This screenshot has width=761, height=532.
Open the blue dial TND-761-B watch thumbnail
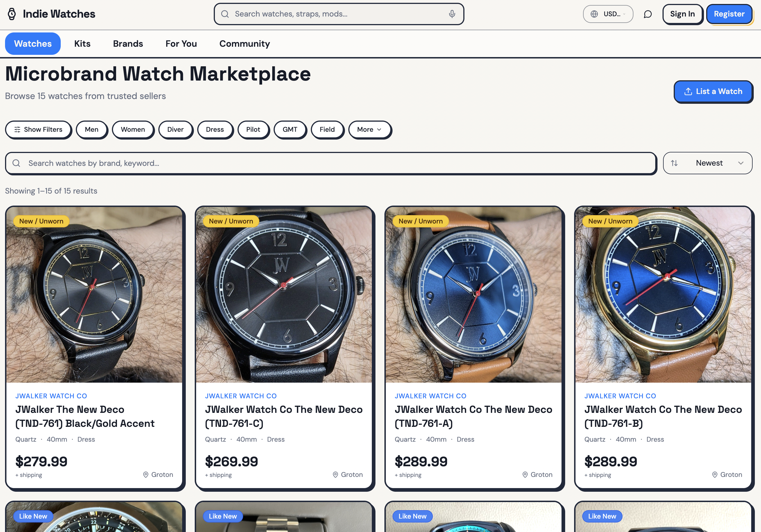pyautogui.click(x=663, y=295)
